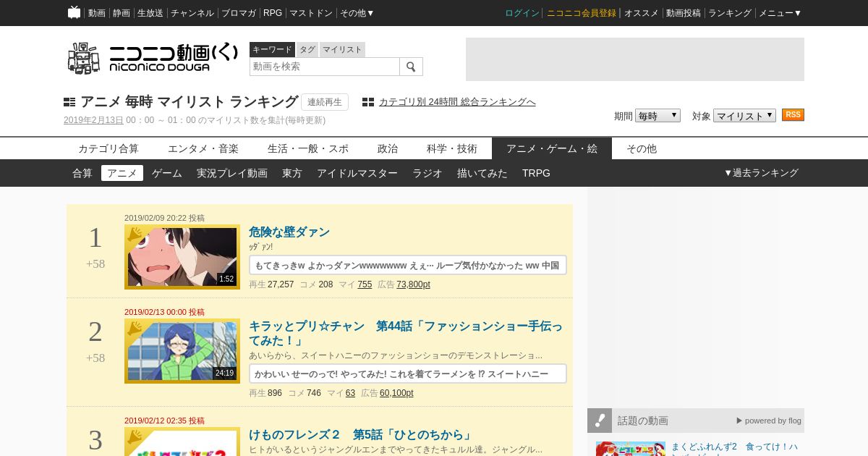Click comment box starting かわいい せーのっで
This screenshot has height=456, width=868.
[x=408, y=373]
